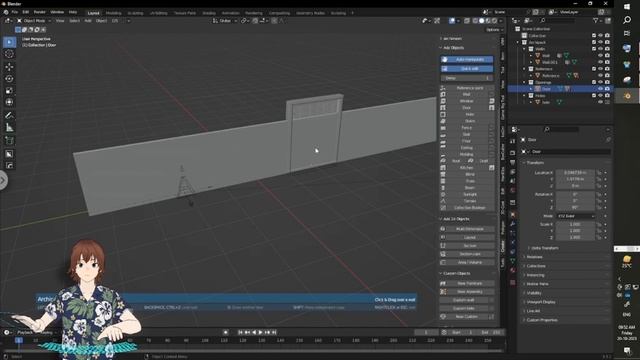Select the Select Box tool
Image resolution: width=640 pixels, height=360 pixels.
point(9,42)
